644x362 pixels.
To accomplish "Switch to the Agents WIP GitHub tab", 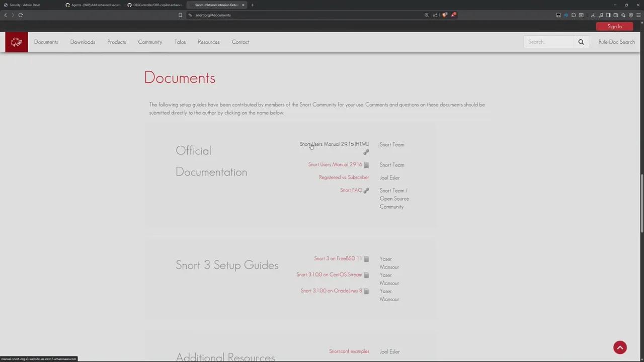I will pyautogui.click(x=93, y=5).
